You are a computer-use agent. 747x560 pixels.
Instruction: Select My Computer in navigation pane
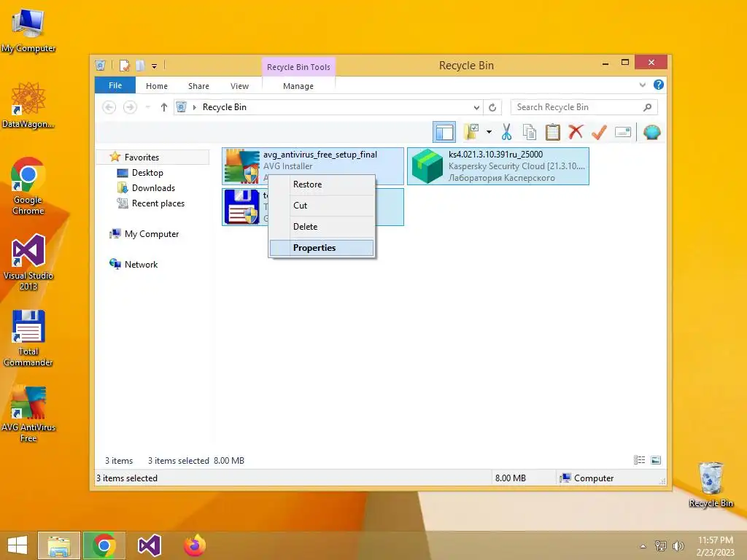pyautogui.click(x=152, y=234)
